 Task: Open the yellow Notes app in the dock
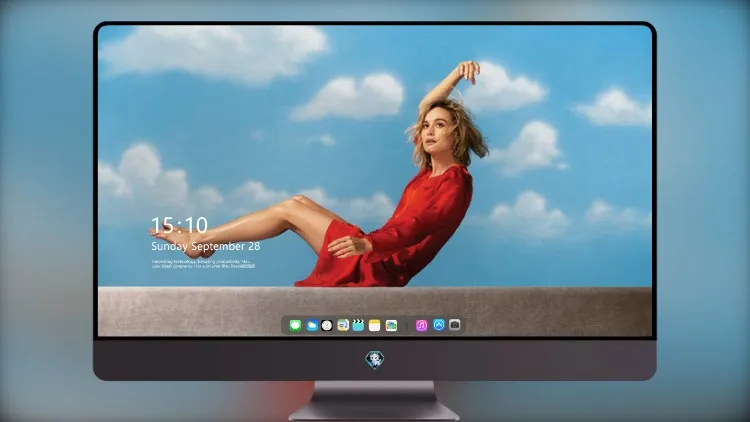point(375,326)
